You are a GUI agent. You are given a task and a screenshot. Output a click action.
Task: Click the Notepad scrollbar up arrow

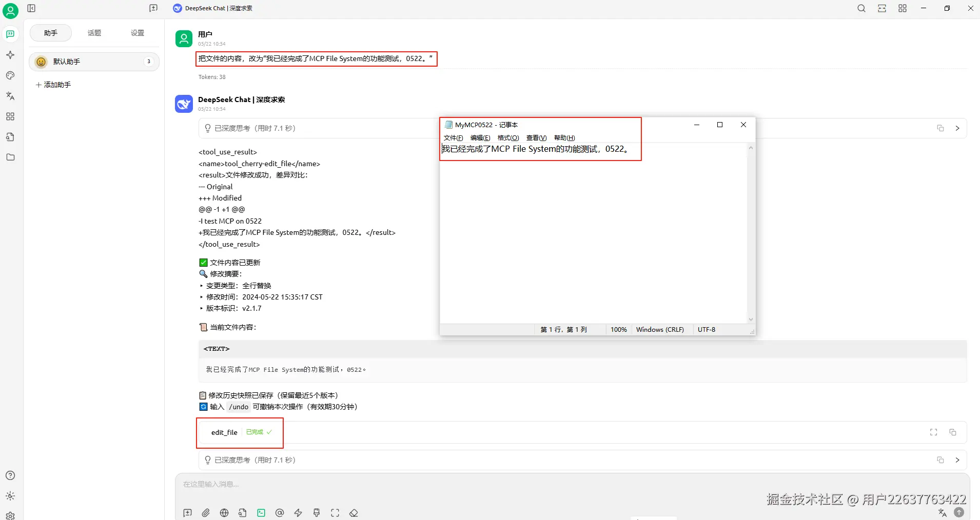(751, 148)
